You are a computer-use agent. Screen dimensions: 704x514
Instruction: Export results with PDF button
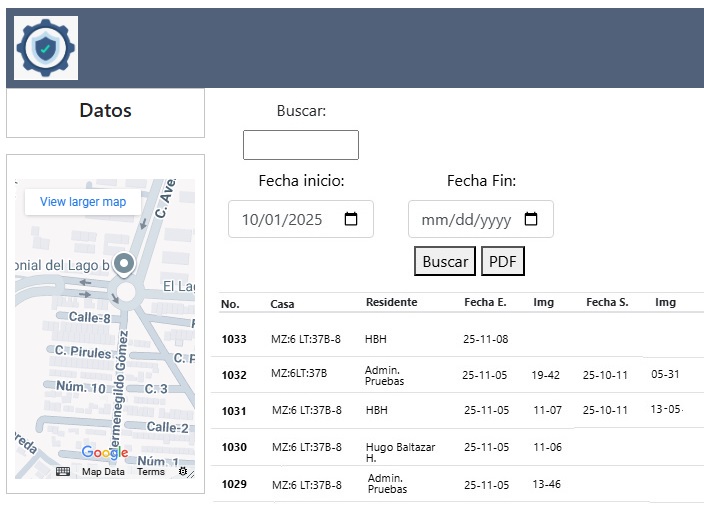[x=503, y=262]
